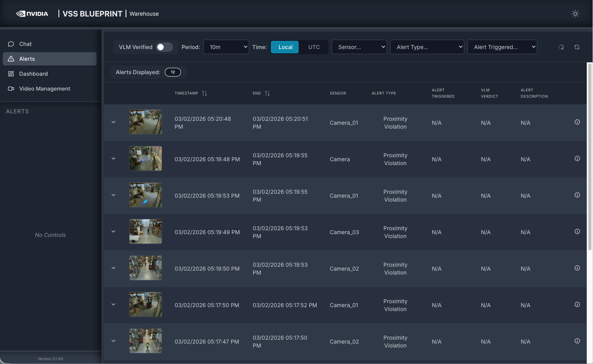Enable the VLM Verified toggle switch

click(164, 47)
